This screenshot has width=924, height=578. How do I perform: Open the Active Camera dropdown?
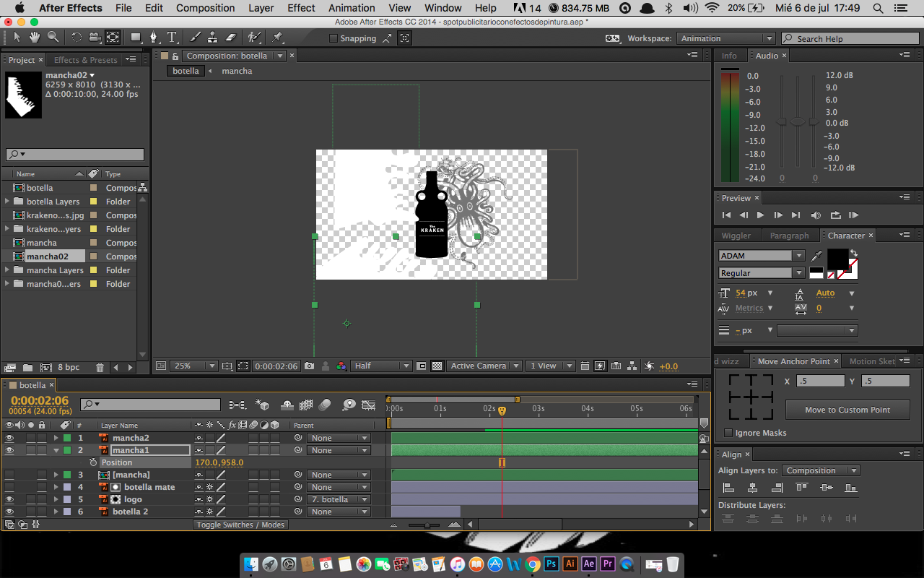[484, 366]
